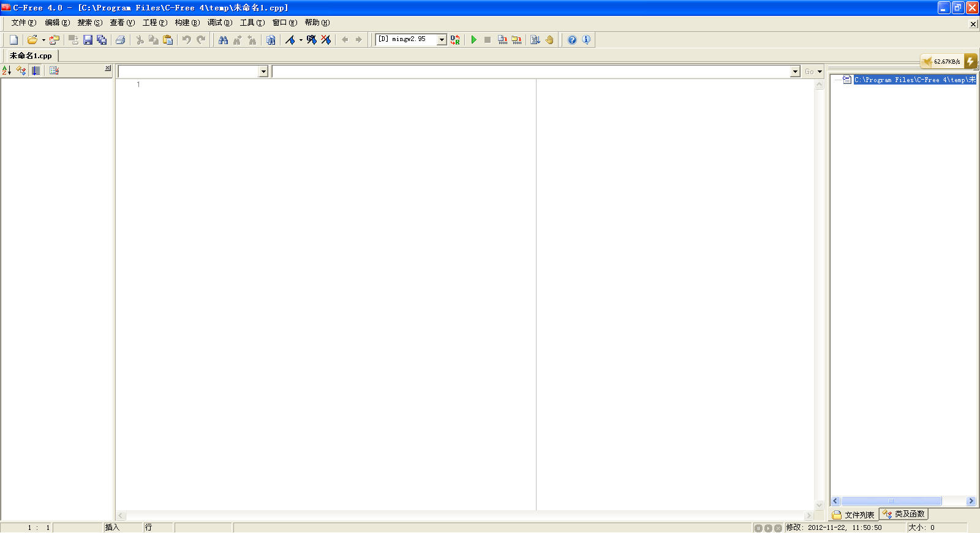Go to next bookmark icon
Screen dimensions: 980x533
312,40
